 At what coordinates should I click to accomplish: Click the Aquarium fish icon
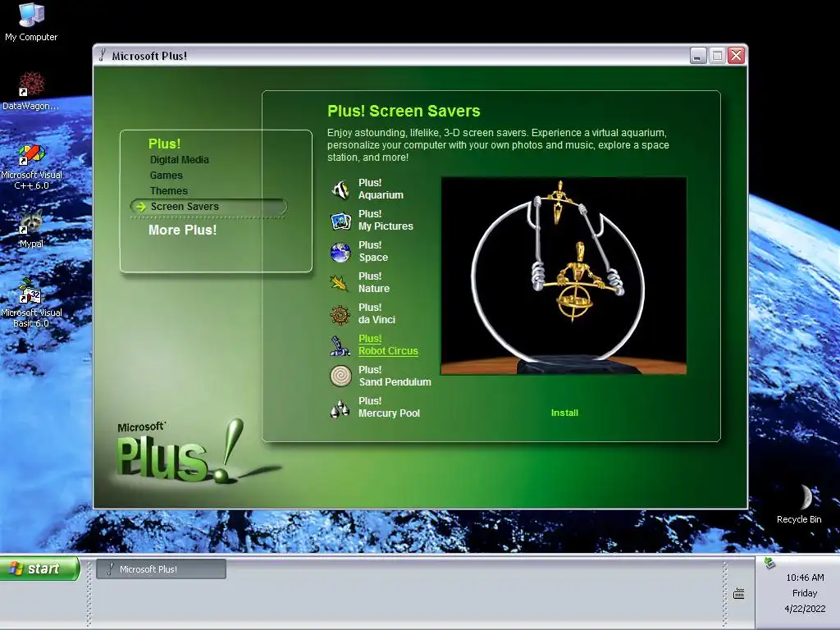click(x=340, y=189)
